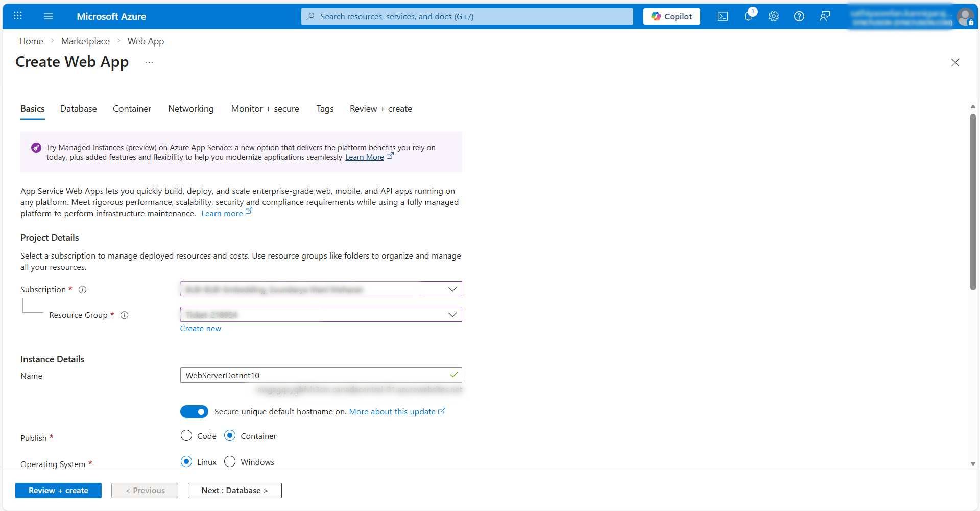
Task: Open Support and troubleshooting help icon
Action: [x=799, y=16]
